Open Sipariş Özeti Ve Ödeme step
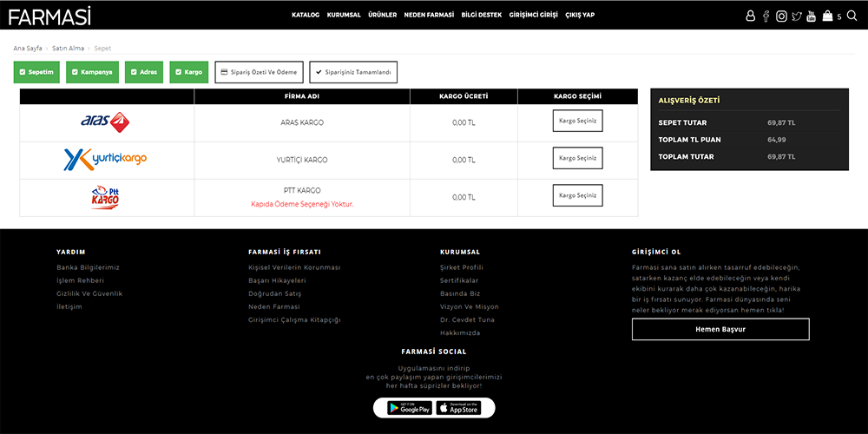 tap(259, 73)
